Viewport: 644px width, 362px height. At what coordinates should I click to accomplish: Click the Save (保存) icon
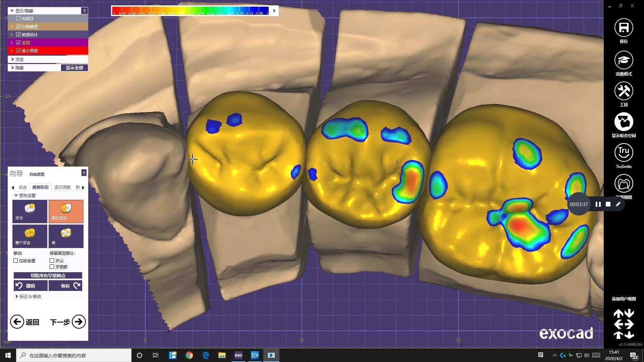pos(624,28)
